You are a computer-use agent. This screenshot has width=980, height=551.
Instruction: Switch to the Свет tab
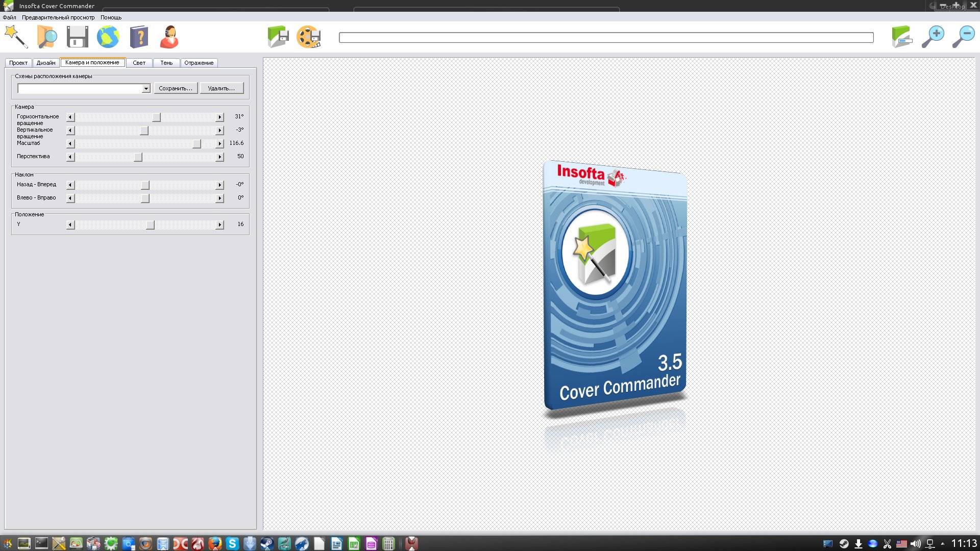[139, 63]
